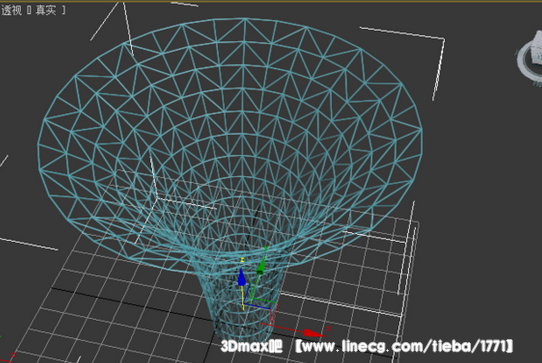Screen dimensions: 542x363
Task: Click the blue Z-axis gizmo arrow
Action: (x=242, y=277)
